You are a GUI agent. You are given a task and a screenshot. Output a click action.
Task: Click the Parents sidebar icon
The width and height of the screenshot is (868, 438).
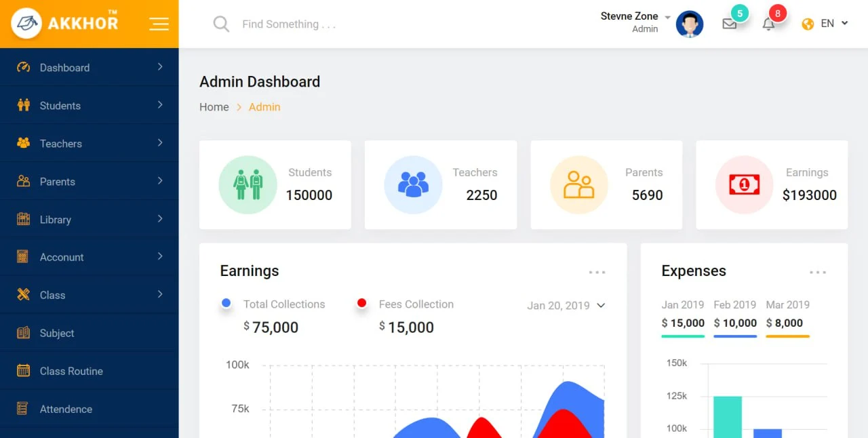[x=23, y=181]
